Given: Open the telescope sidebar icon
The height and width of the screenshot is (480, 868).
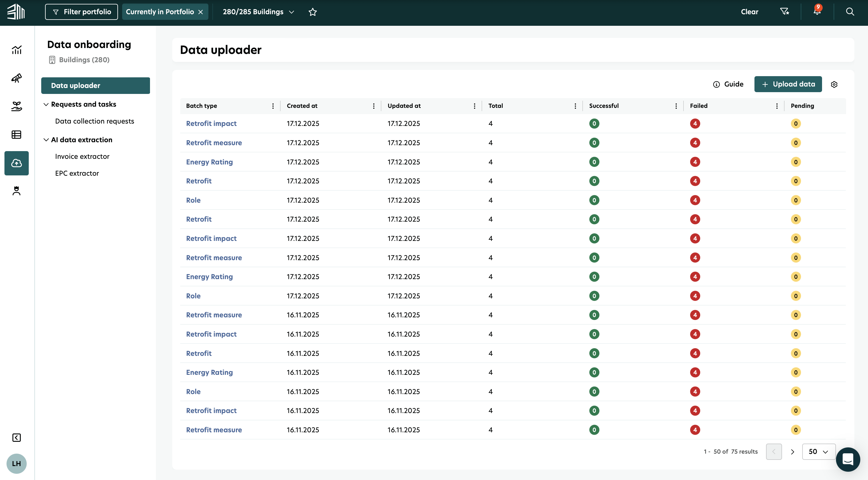Looking at the screenshot, I should pyautogui.click(x=16, y=78).
